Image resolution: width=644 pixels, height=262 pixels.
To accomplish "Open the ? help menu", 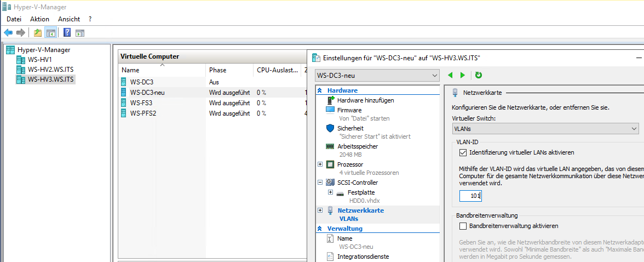I will (90, 19).
